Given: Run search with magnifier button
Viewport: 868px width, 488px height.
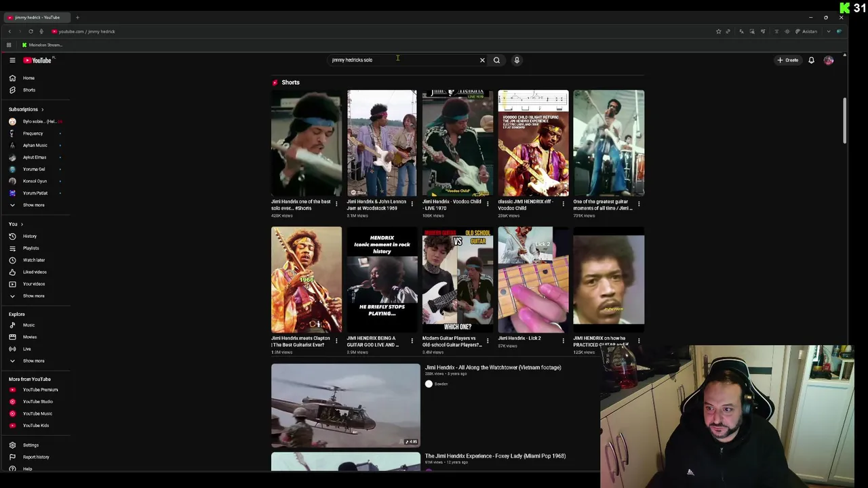Looking at the screenshot, I should 496,60.
